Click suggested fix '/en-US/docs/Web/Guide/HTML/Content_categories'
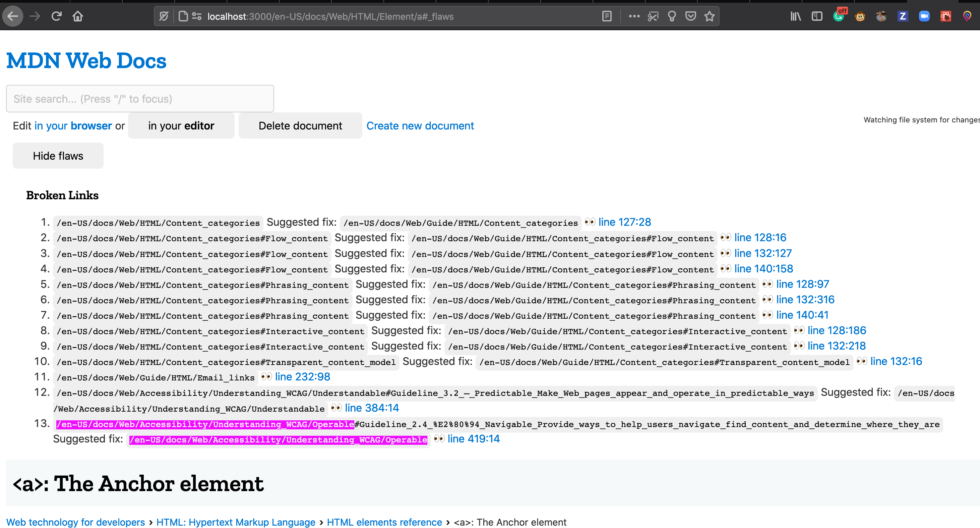 (x=461, y=223)
